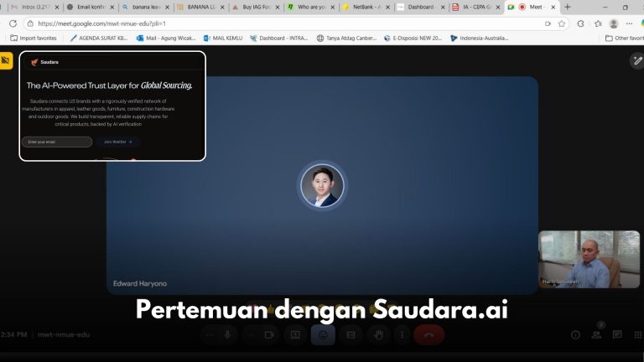Image resolution: width=644 pixels, height=362 pixels.
Task: View site information lock icon
Action: [x=30, y=23]
